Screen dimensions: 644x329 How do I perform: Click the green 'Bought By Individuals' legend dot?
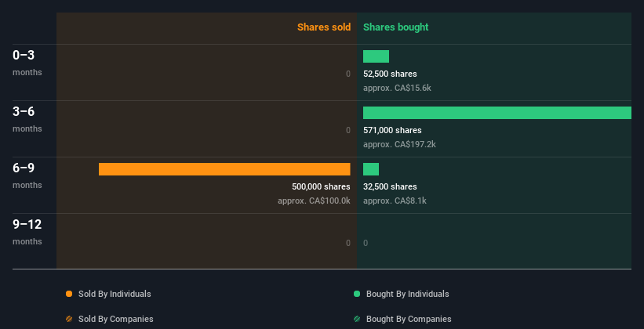357,294
